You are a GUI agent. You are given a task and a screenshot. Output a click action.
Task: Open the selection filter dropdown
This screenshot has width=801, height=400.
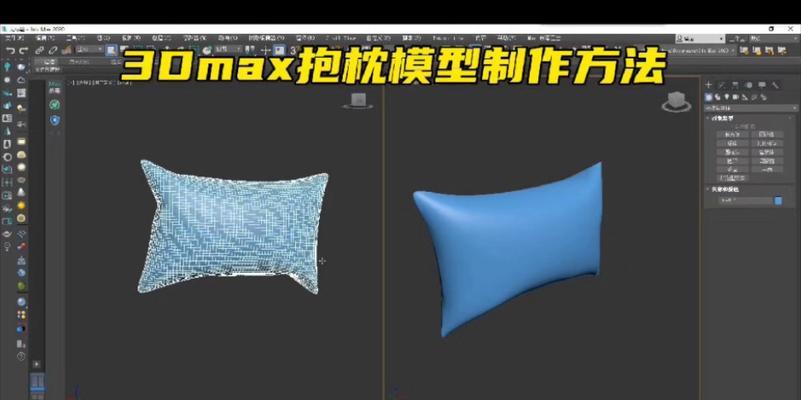(89, 50)
